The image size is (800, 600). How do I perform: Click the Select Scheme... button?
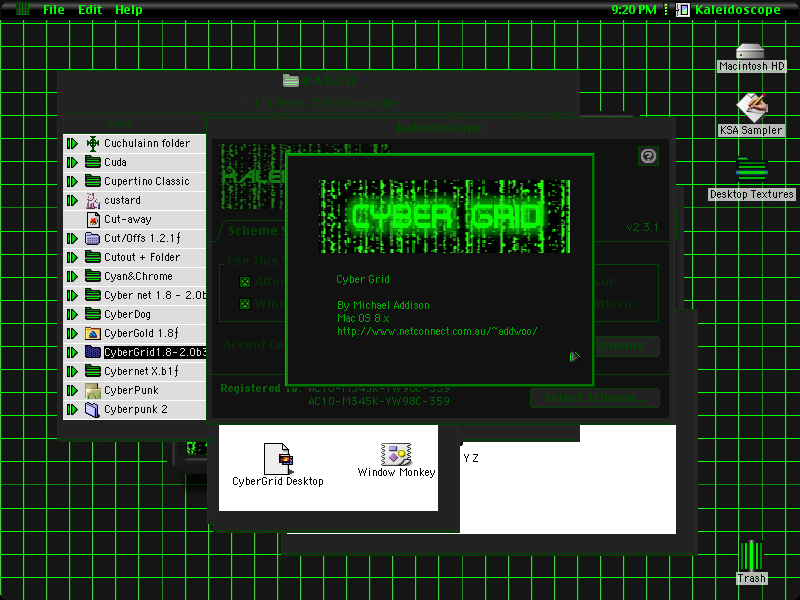(x=595, y=398)
